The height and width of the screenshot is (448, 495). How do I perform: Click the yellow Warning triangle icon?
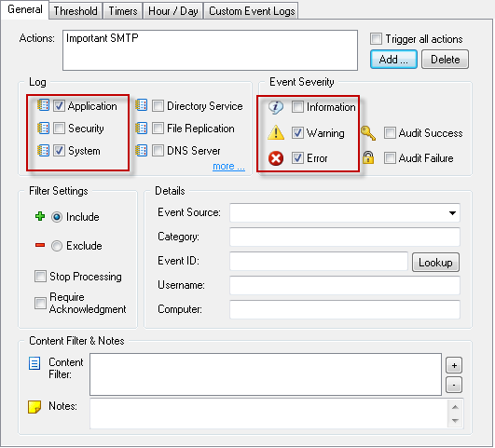[x=276, y=132]
